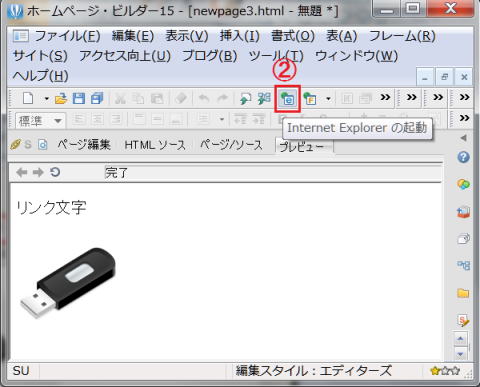Open the 編集(E) menu
480x387 pixels.
[x=133, y=36]
